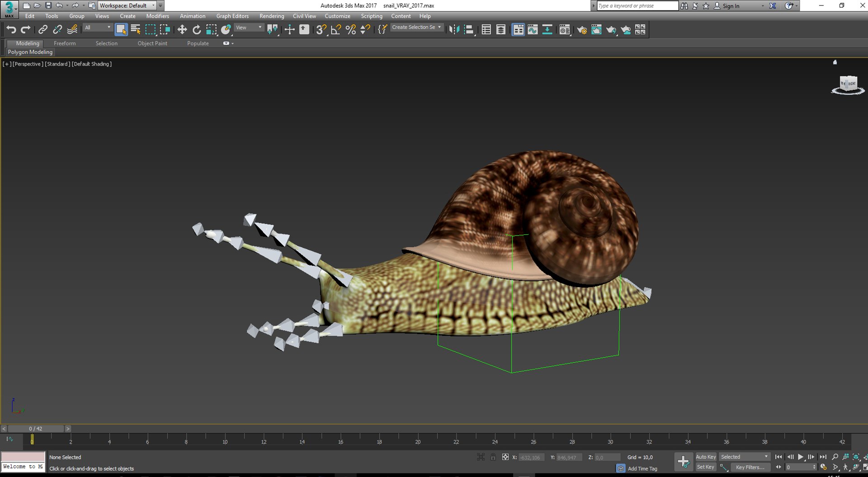This screenshot has width=868, height=477.
Task: Click the Set Key button
Action: pyautogui.click(x=706, y=467)
